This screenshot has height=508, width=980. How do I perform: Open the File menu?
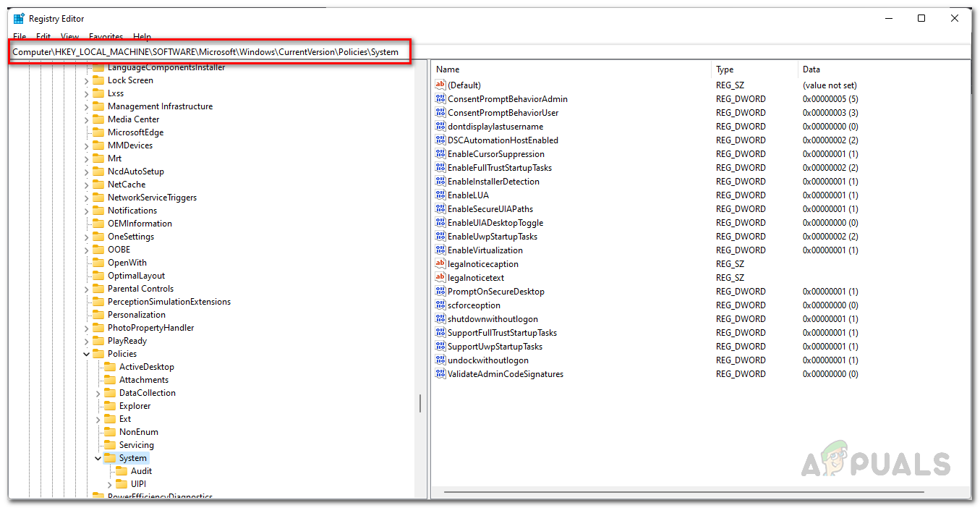click(20, 36)
